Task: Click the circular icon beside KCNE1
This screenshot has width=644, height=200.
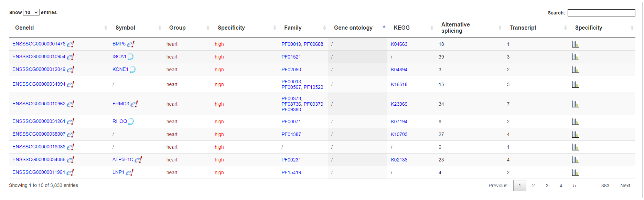Action: click(132, 70)
